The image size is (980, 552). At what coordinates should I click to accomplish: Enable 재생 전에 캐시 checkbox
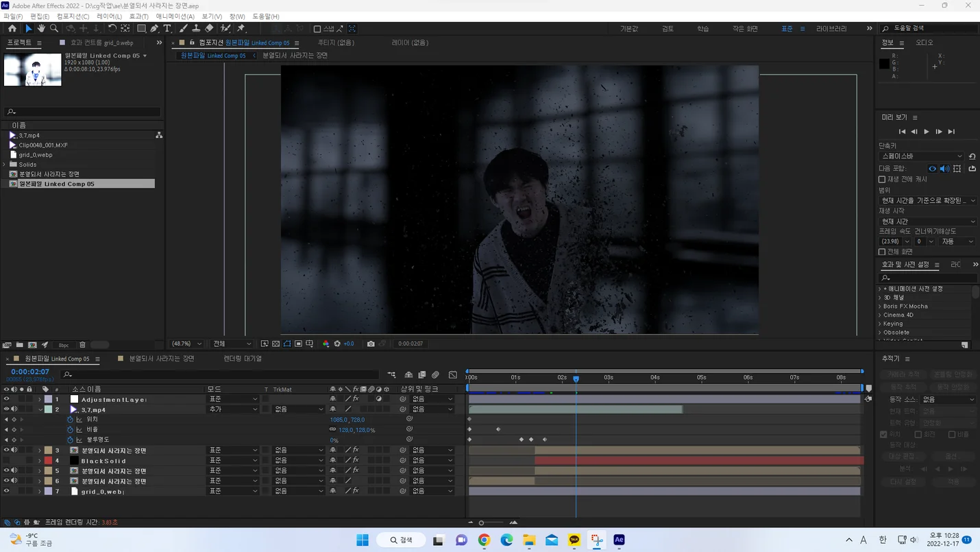[882, 180]
